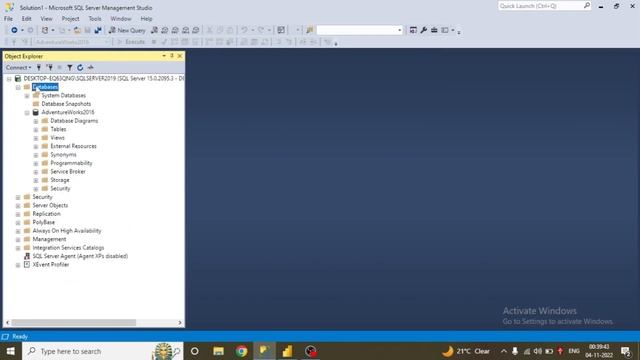Select the Storage folder

(60, 180)
